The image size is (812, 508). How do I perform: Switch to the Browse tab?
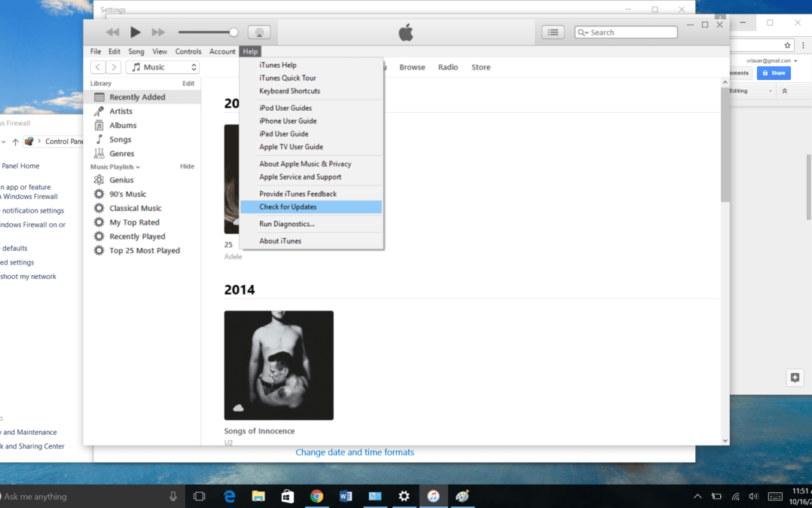412,67
